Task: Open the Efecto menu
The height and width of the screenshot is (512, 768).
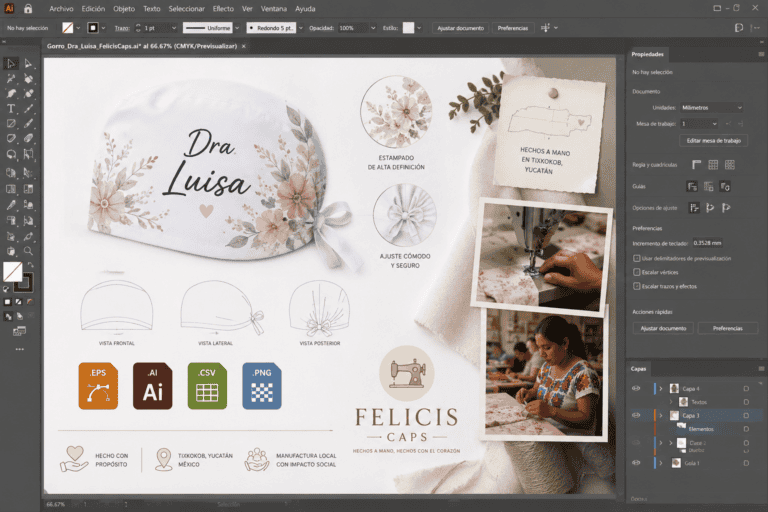Action: 223,8
